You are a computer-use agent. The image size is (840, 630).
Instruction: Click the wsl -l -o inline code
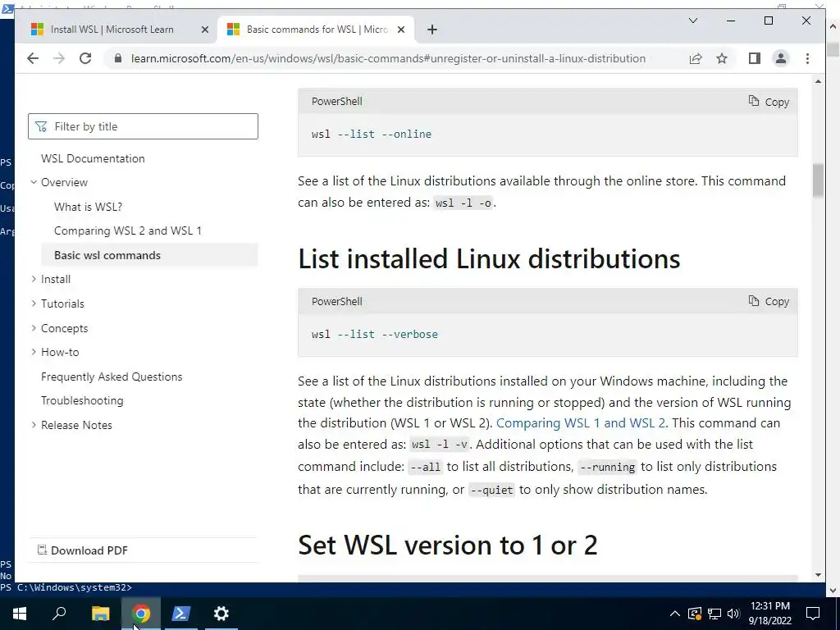point(463,203)
